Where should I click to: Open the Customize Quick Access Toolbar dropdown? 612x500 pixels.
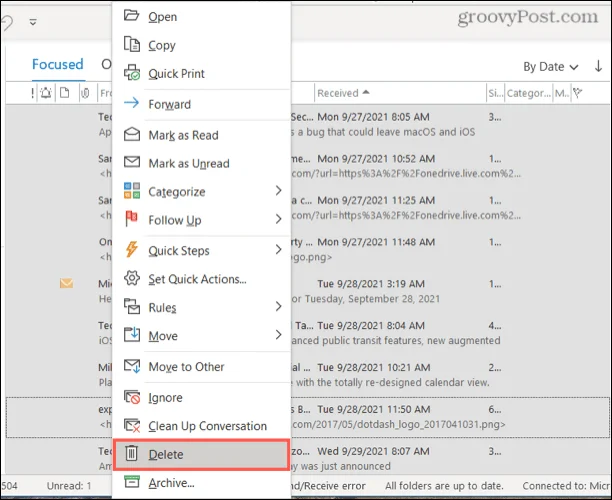click(33, 22)
